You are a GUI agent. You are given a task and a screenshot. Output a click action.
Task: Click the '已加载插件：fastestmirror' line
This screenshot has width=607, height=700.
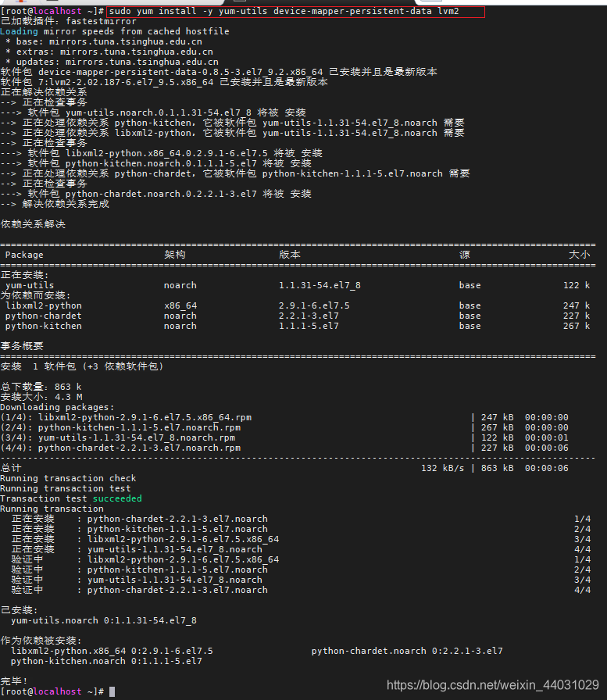point(68,21)
